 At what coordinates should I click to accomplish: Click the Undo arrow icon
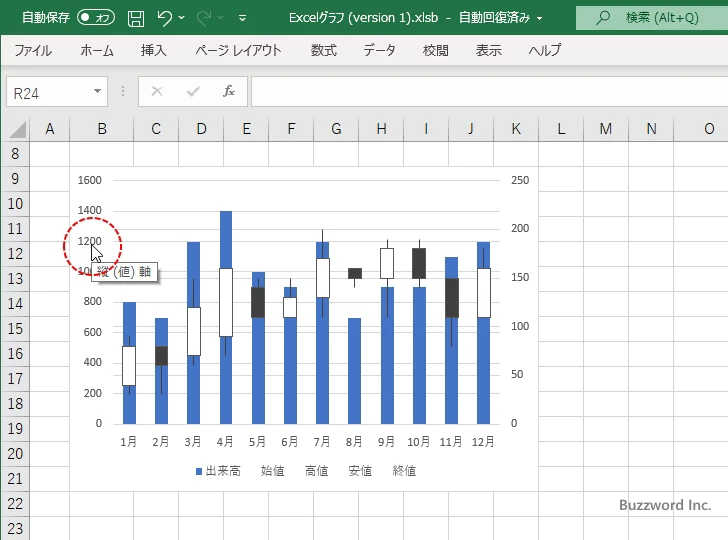164,18
